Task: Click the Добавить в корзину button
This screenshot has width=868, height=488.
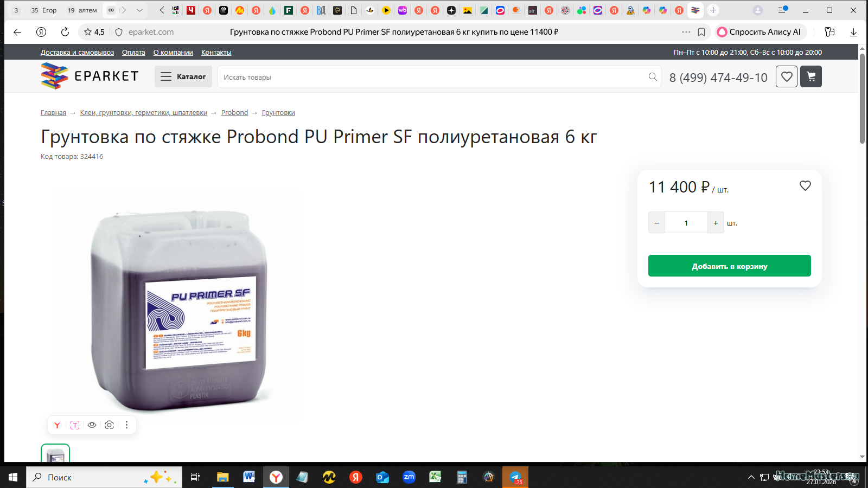Action: coord(729,266)
